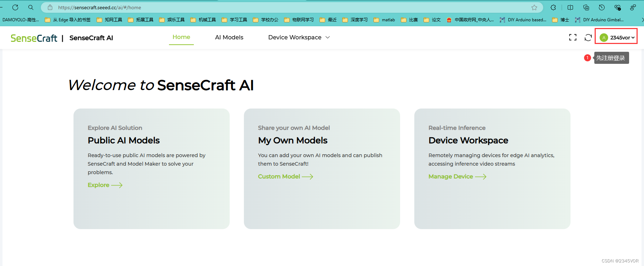Open the browser search magnifier icon
The image size is (644, 266).
[x=31, y=7]
